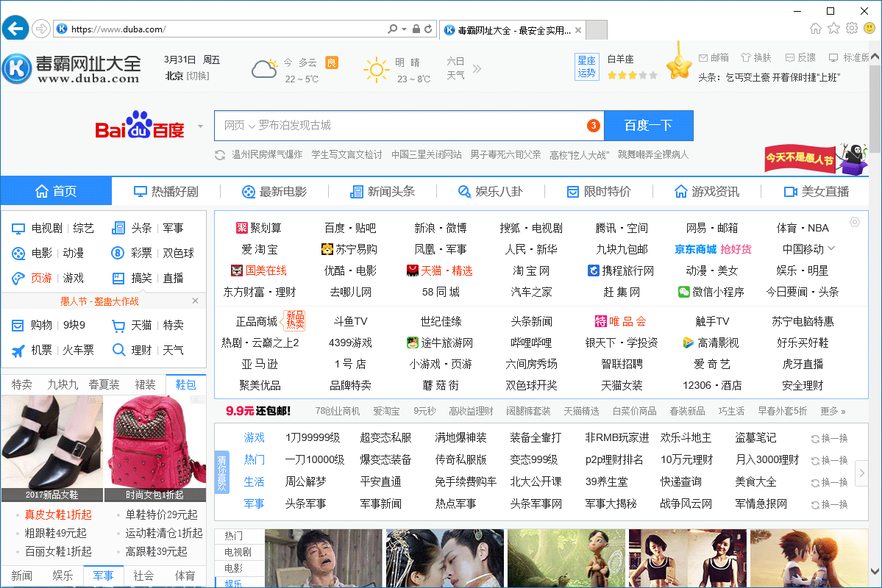Open the 最新电影 navigation tab
Viewport: 882px width, 588px height.
pyautogui.click(x=274, y=192)
